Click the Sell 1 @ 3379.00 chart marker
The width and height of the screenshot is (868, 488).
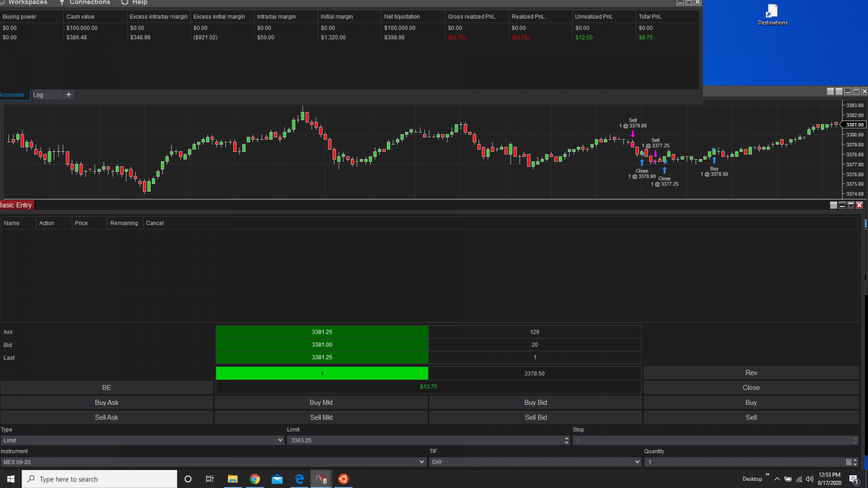(633, 123)
